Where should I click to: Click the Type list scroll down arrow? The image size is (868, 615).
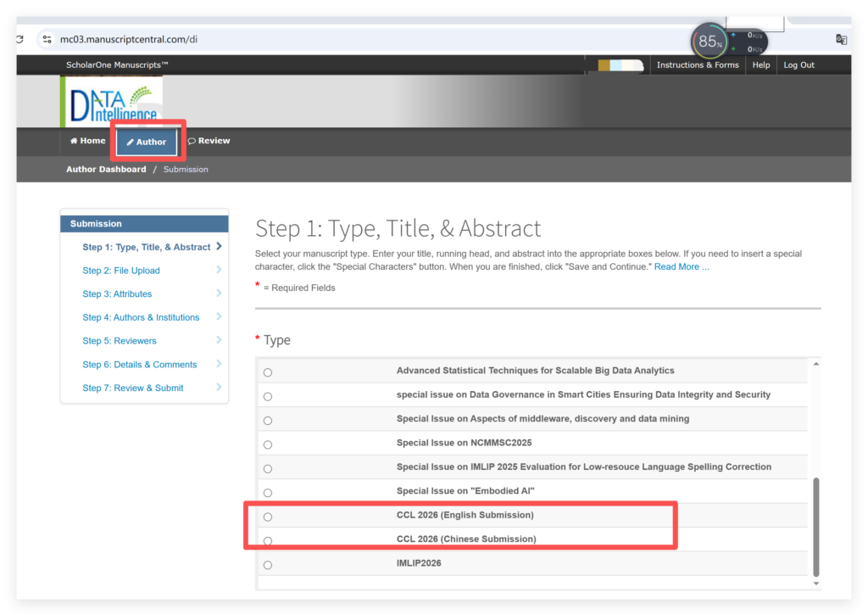pyautogui.click(x=816, y=584)
